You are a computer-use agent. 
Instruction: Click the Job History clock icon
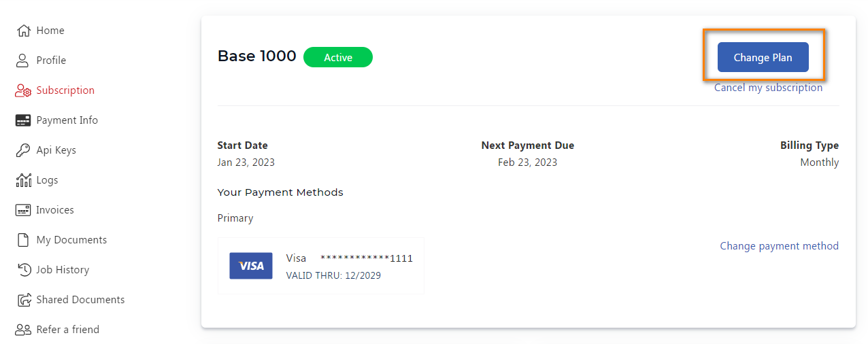tap(24, 270)
